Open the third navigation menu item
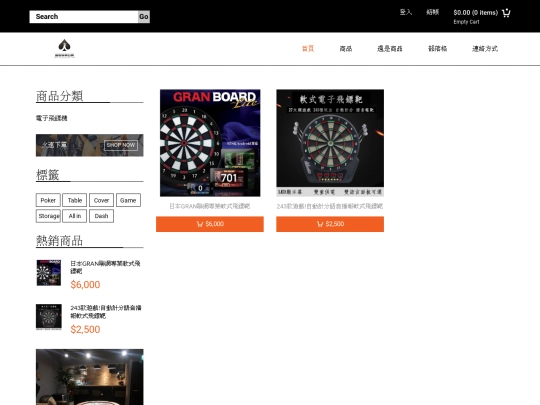This screenshot has height=405, width=540. tap(390, 49)
